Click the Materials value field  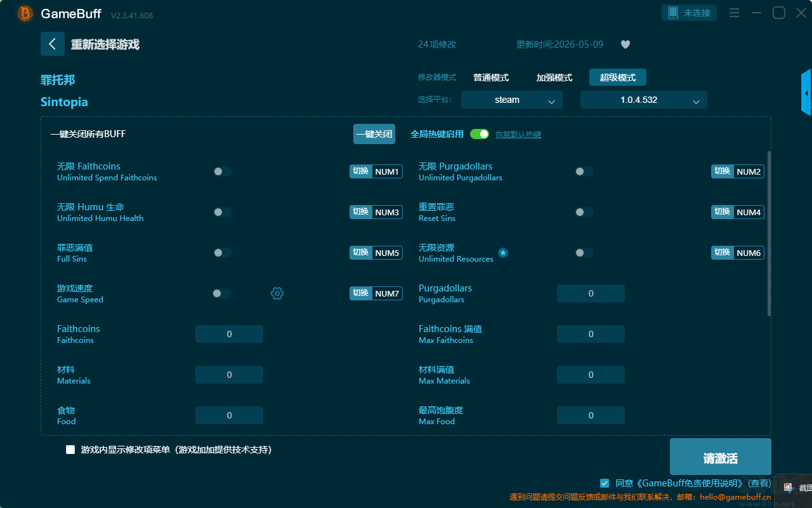pos(229,375)
